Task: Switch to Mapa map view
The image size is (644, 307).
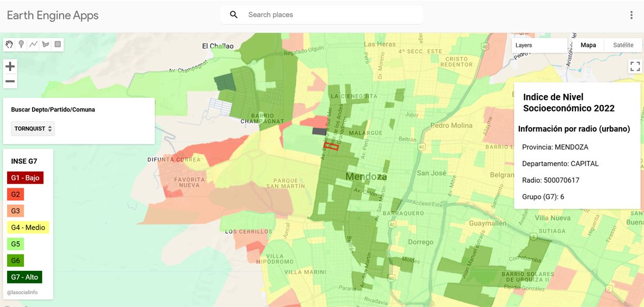Action: (x=588, y=45)
